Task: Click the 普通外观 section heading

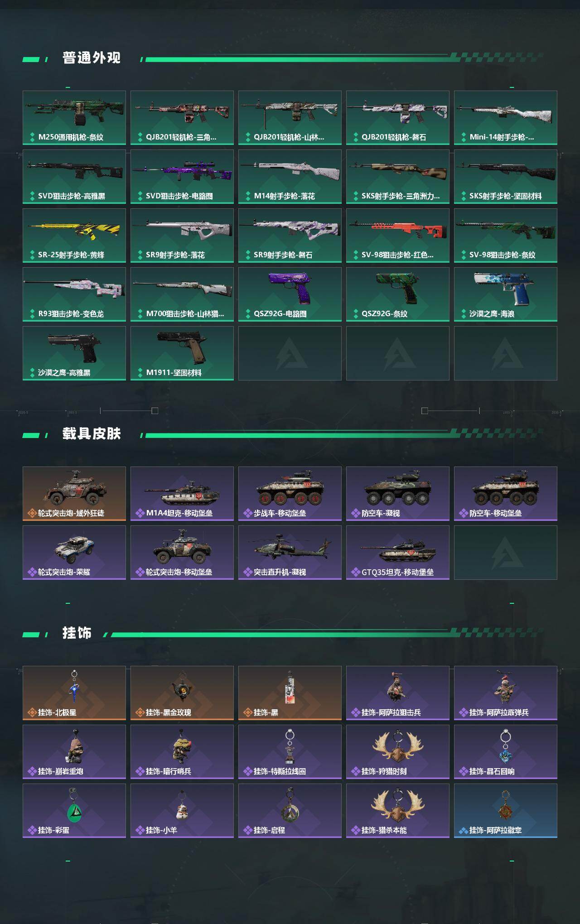Action: point(92,58)
